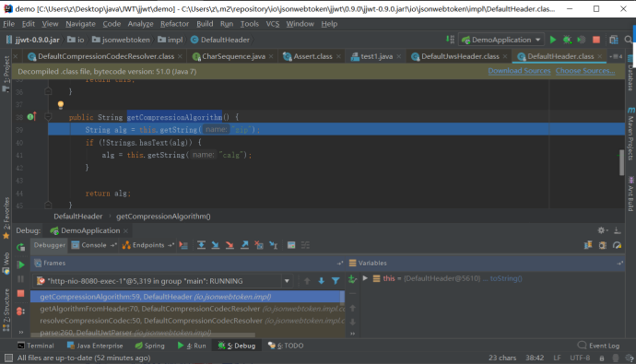Click Step Into debugger icon

216,245
